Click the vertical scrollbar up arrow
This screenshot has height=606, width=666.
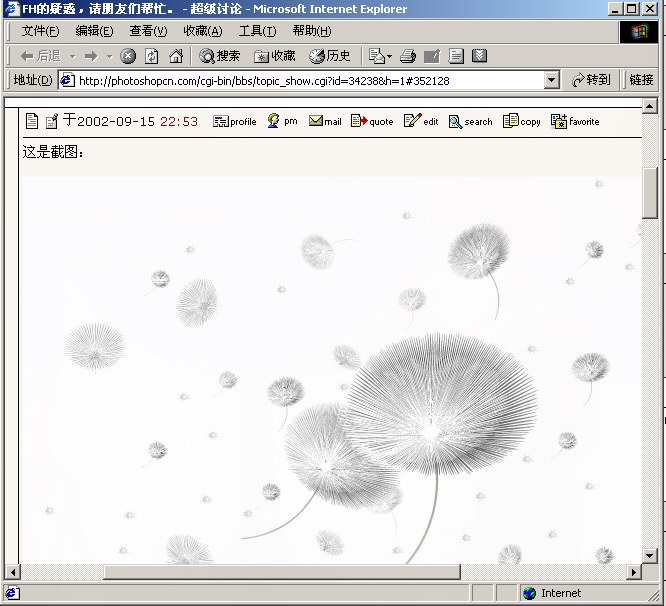[x=649, y=106]
